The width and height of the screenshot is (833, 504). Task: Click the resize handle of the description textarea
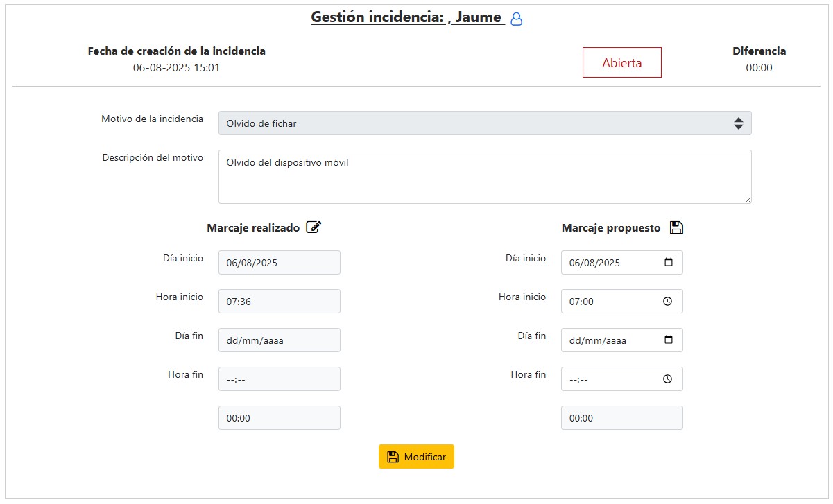coord(747,199)
